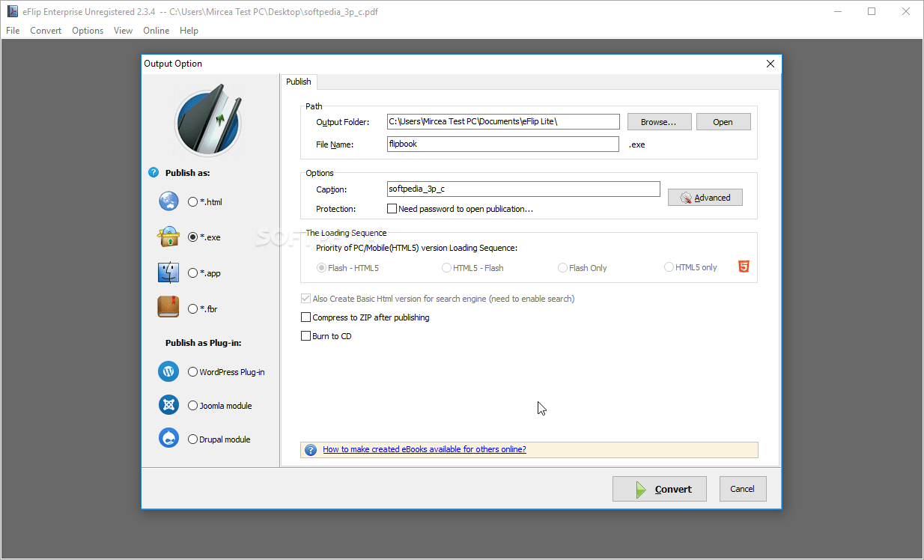Select HTML5 only loading sequence

click(669, 267)
